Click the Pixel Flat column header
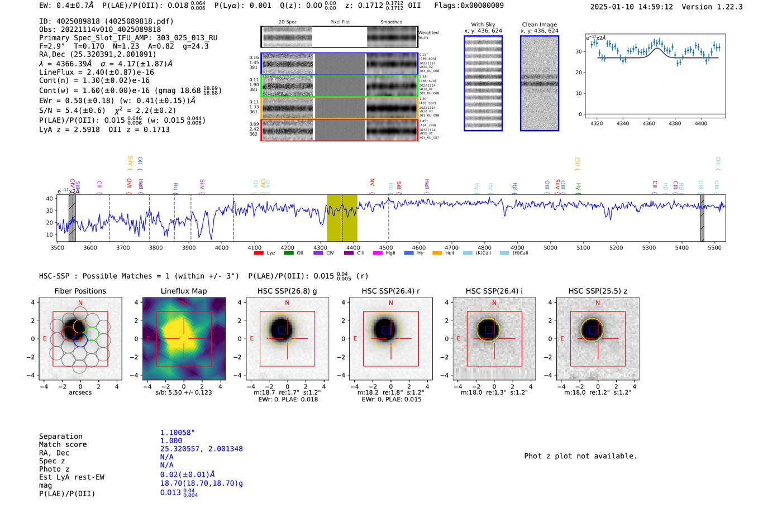Viewport: 782px width, 532px height. coord(340,22)
